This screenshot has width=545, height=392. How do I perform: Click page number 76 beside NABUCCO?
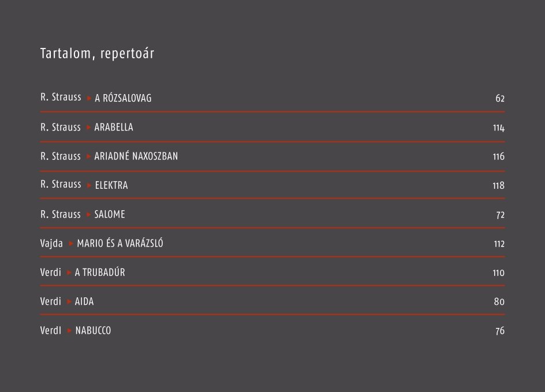(500, 331)
